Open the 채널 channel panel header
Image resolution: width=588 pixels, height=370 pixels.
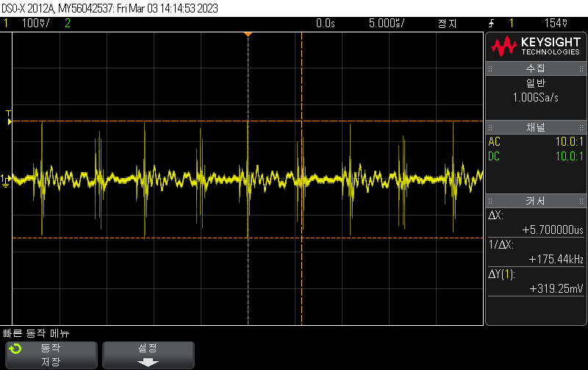click(x=536, y=127)
